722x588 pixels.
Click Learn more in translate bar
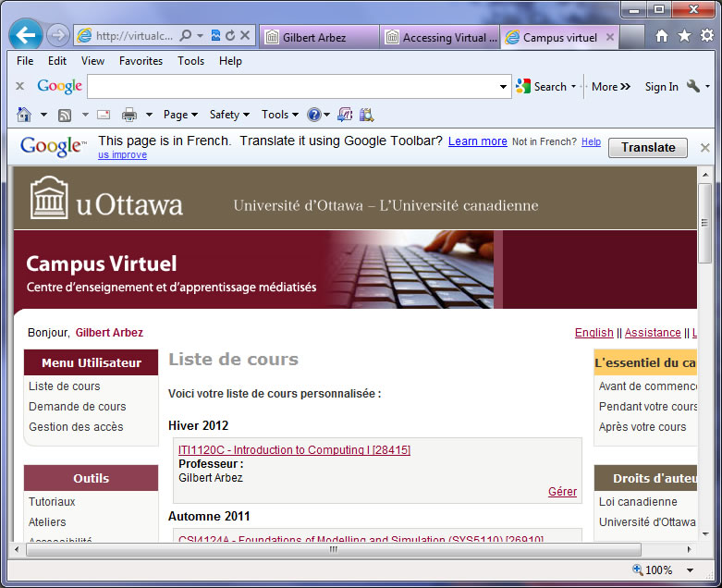click(478, 141)
